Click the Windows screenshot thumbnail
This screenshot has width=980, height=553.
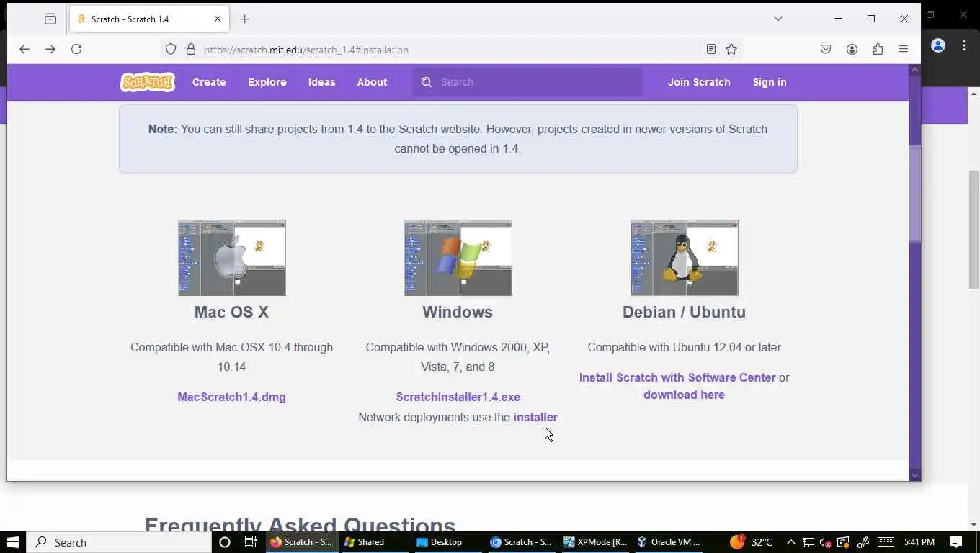(458, 258)
